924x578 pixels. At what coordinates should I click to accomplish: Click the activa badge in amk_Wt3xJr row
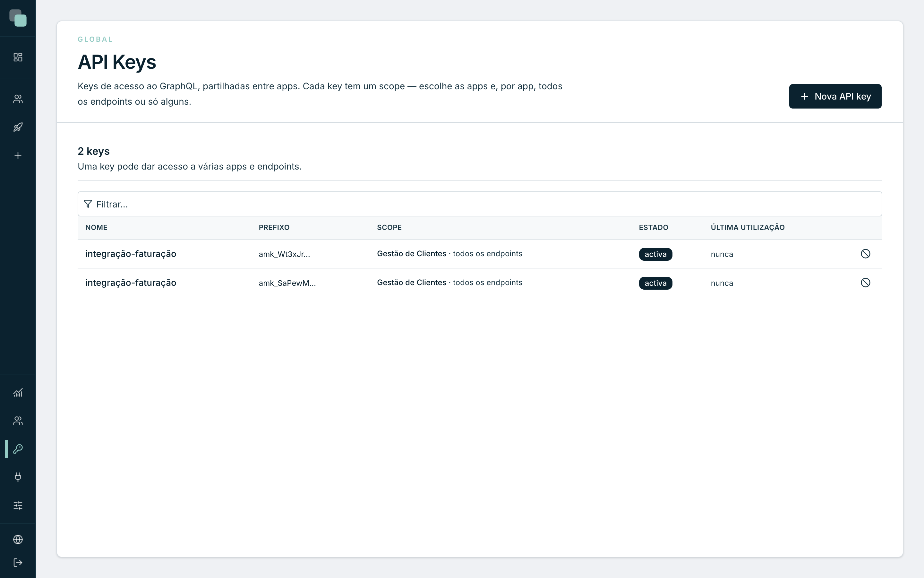pyautogui.click(x=655, y=254)
